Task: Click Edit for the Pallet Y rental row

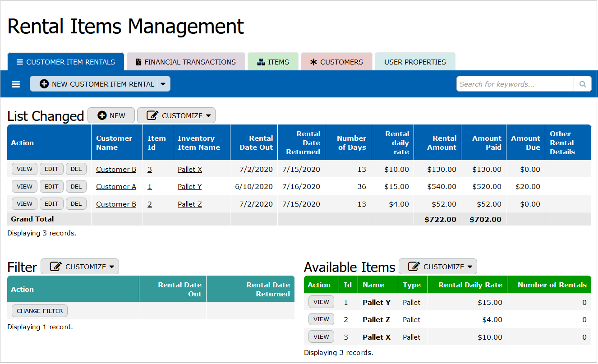Action: coord(51,187)
